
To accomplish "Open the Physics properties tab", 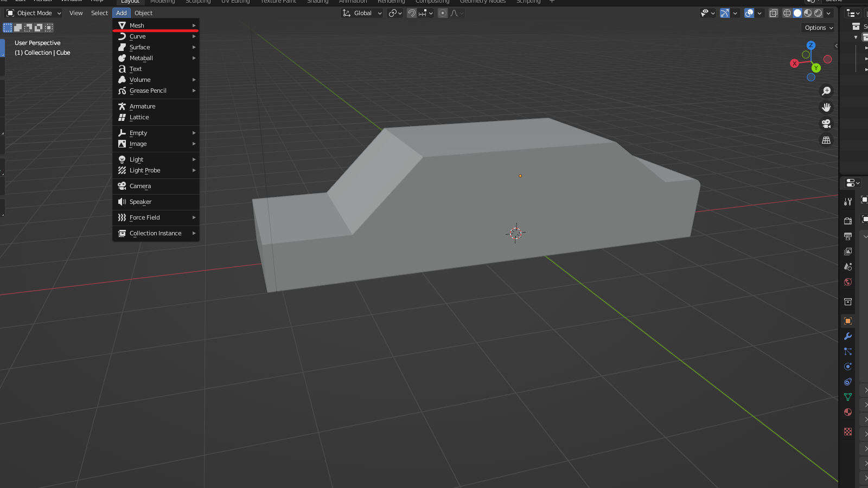I will (x=848, y=367).
